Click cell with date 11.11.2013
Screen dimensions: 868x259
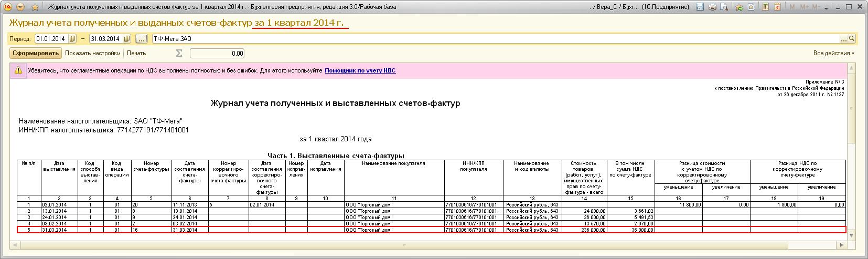tap(190, 204)
